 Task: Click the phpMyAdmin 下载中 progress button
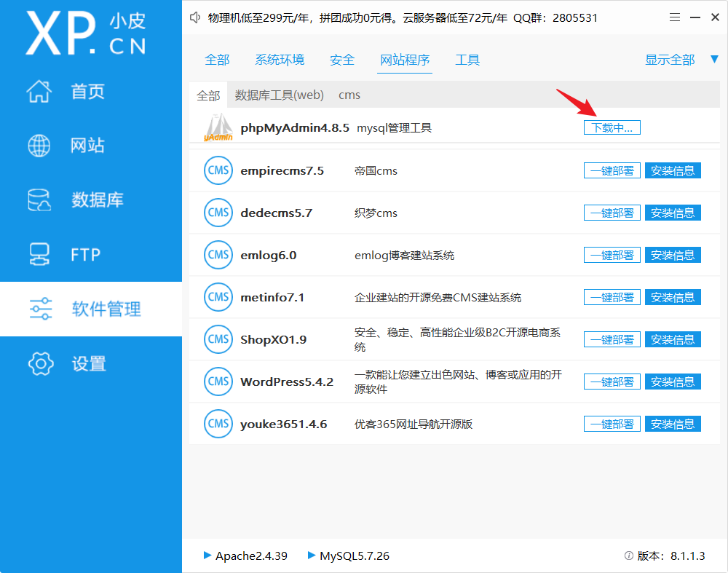click(x=612, y=128)
